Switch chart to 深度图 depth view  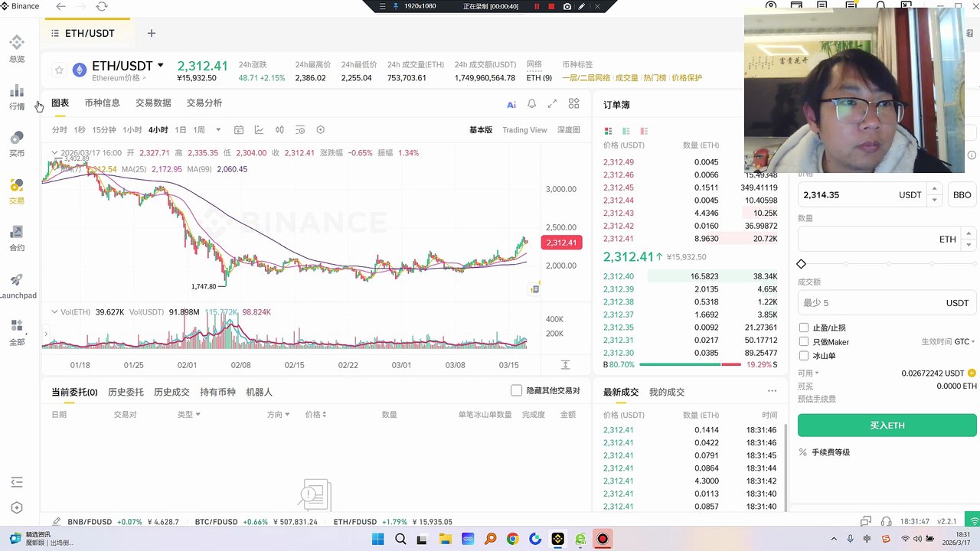[568, 130]
